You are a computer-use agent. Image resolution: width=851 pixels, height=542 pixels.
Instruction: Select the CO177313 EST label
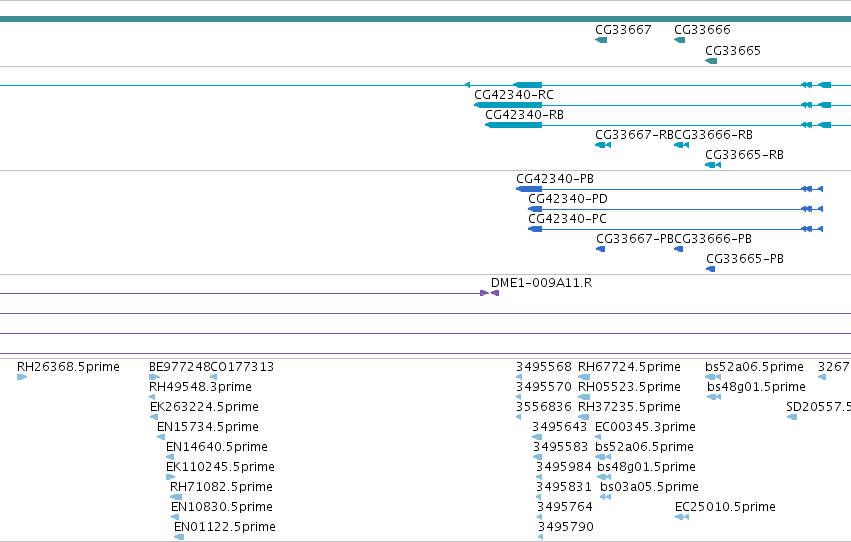tap(242, 367)
